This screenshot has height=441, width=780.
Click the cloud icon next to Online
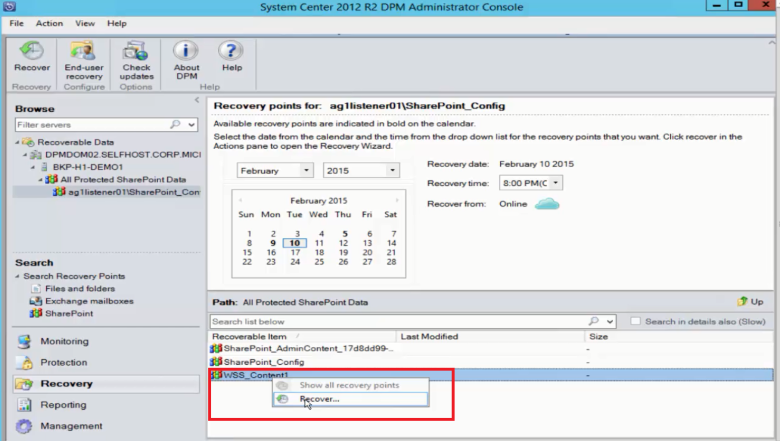click(x=547, y=204)
